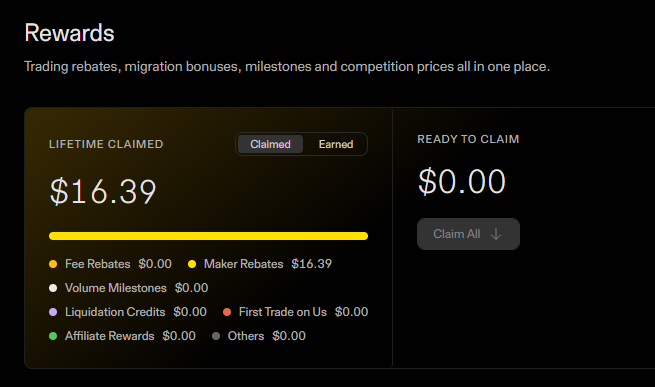Select the Fee Rebates legend label
Screen dimensions: 655x387
(97, 264)
